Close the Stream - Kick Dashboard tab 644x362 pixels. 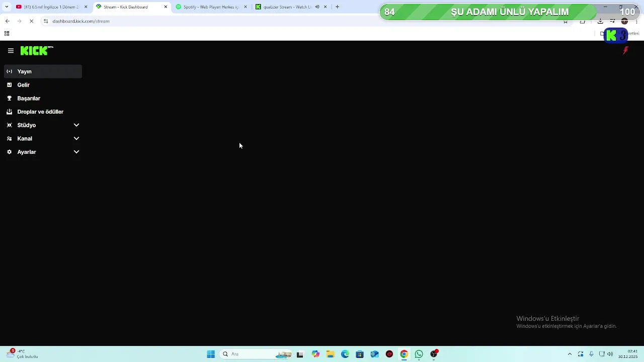166,7
